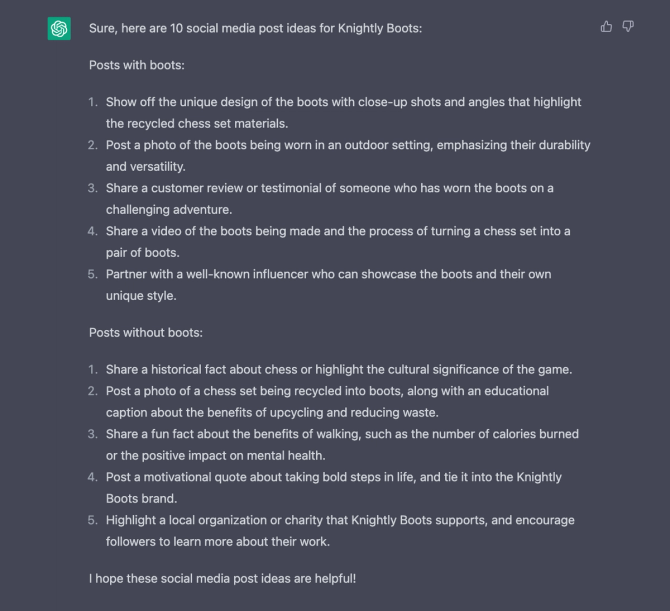
Task: Click the thumbs up icon
Action: pyautogui.click(x=606, y=27)
